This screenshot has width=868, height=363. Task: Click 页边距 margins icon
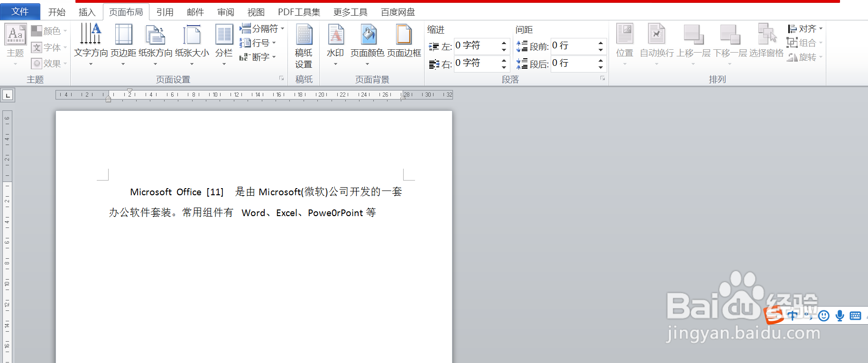[x=123, y=34]
